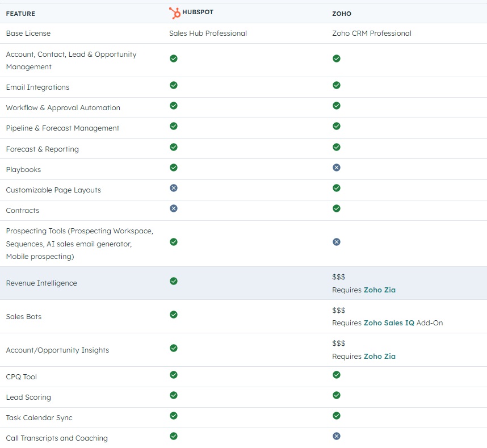The width and height of the screenshot is (487, 448).
Task: Click Zoho checkmark for Email Integrations
Action: point(337,85)
